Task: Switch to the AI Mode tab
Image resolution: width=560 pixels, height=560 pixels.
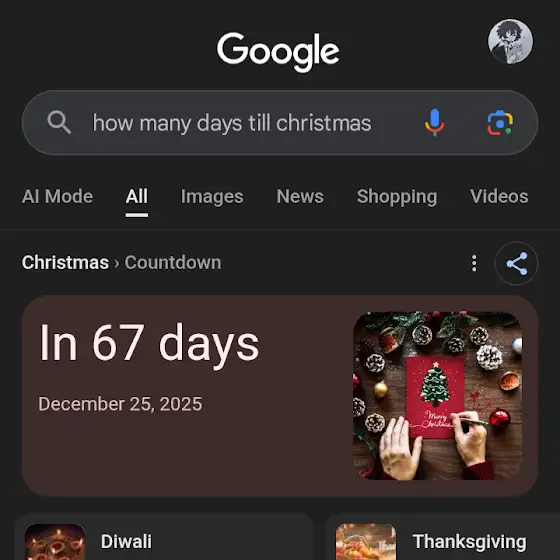Action: tap(58, 196)
